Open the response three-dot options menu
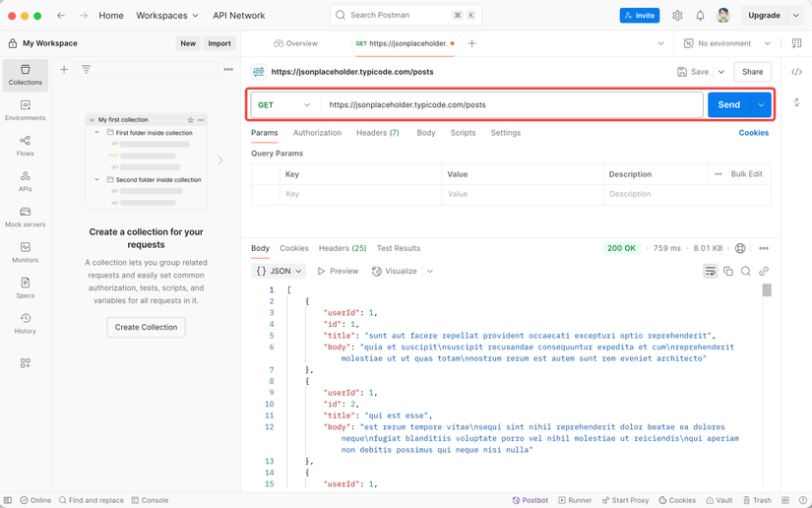This screenshot has height=508, width=812. coord(764,248)
